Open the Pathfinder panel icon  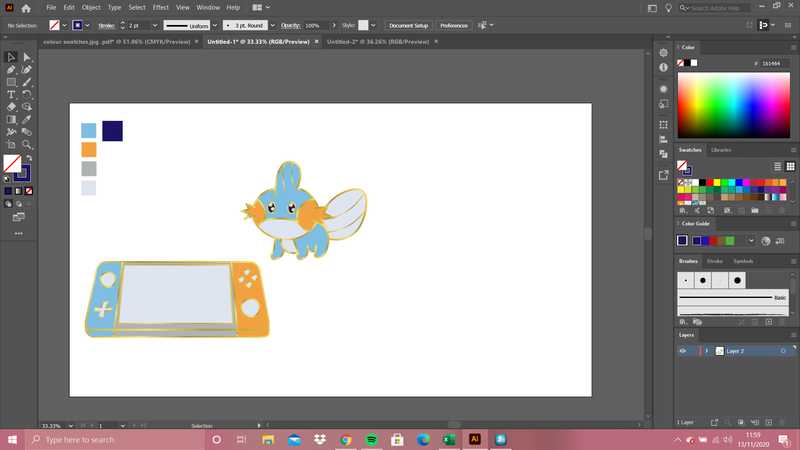663,154
